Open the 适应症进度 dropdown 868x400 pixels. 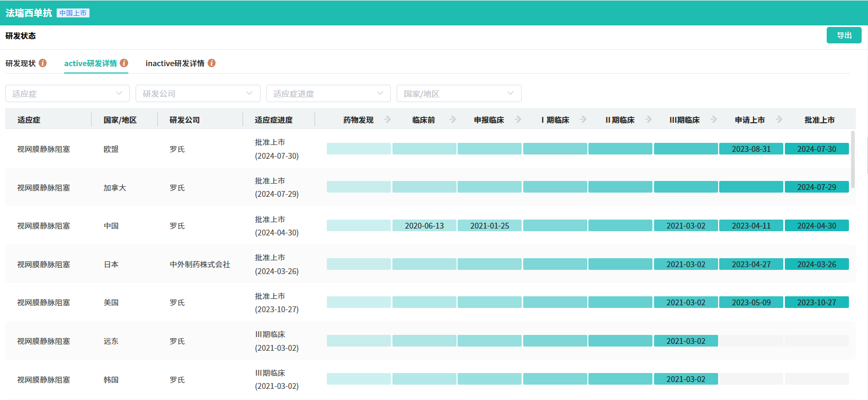[328, 94]
